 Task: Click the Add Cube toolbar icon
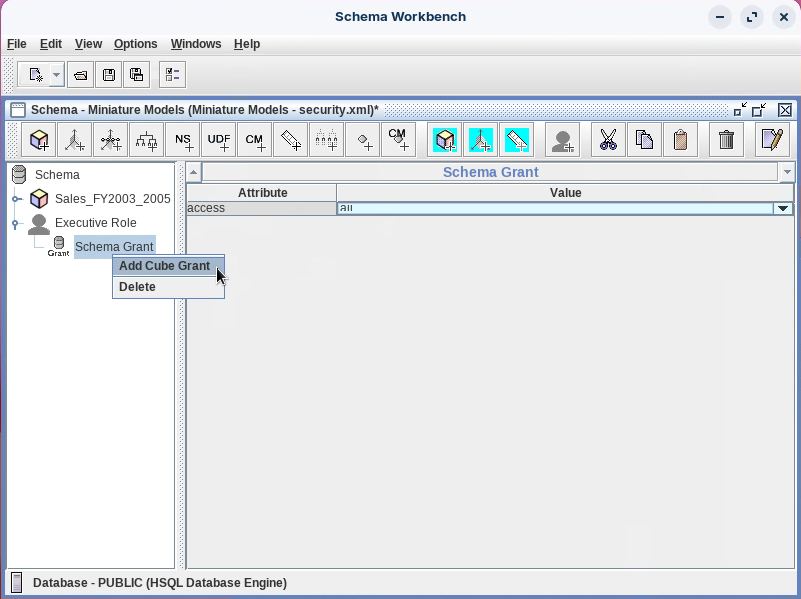[40, 140]
